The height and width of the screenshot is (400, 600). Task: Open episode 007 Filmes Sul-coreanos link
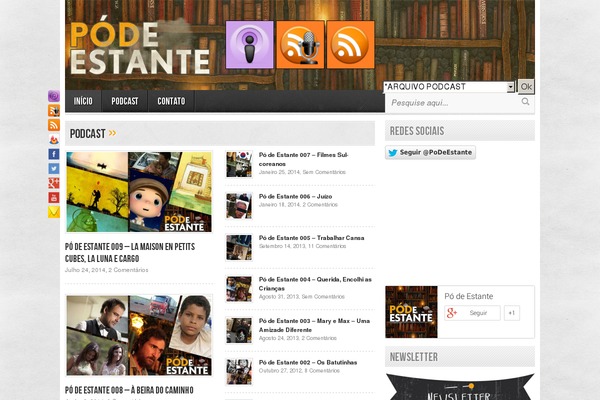pos(303,159)
